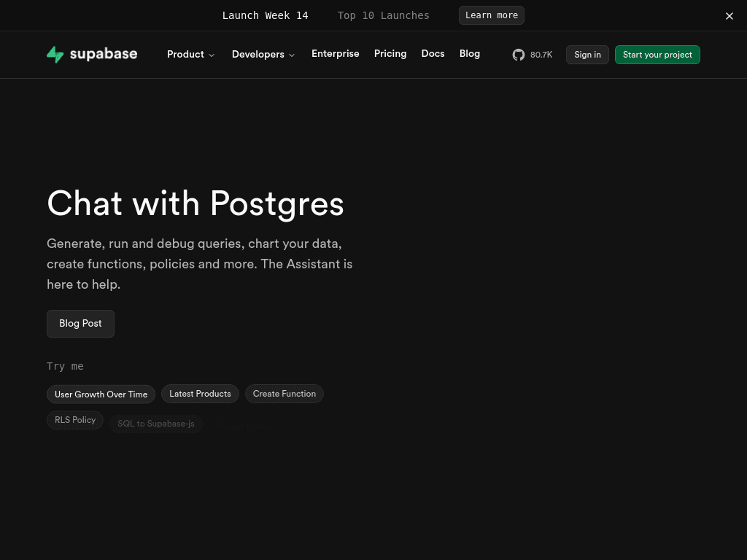Visit the Blog nav link
The height and width of the screenshot is (560, 747).
tap(470, 54)
